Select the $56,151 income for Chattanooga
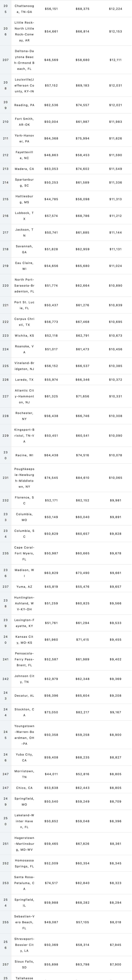 point(51,9)
